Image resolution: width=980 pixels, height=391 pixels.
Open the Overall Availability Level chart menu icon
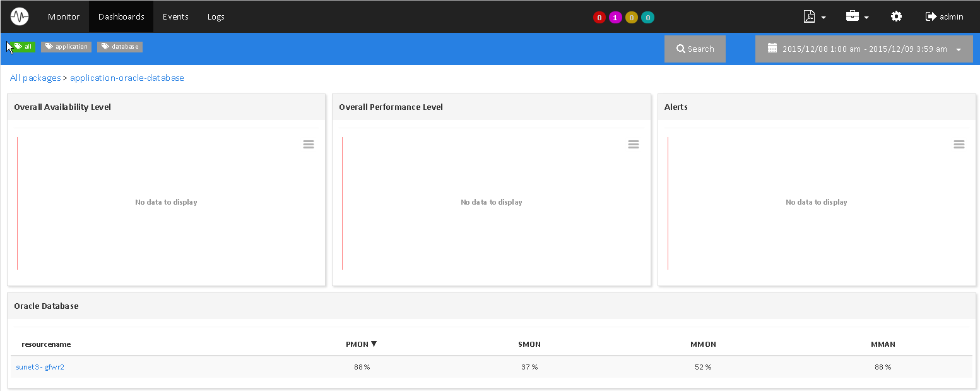(309, 145)
